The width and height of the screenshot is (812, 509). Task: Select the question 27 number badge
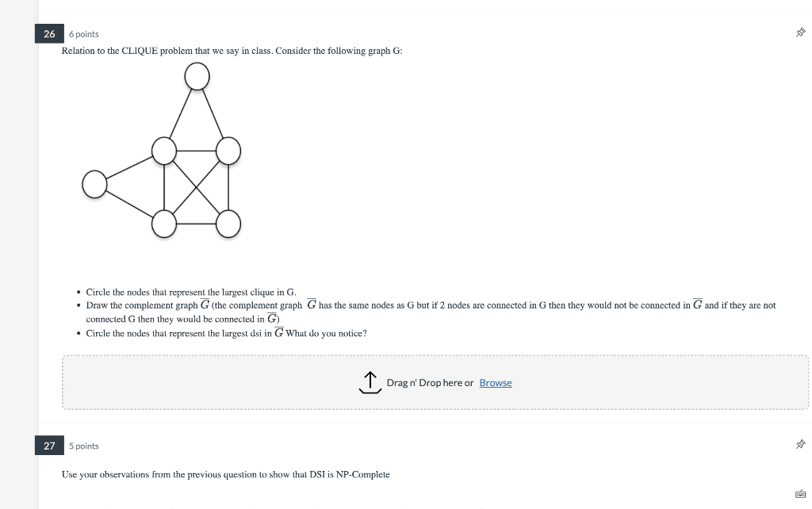tap(48, 445)
